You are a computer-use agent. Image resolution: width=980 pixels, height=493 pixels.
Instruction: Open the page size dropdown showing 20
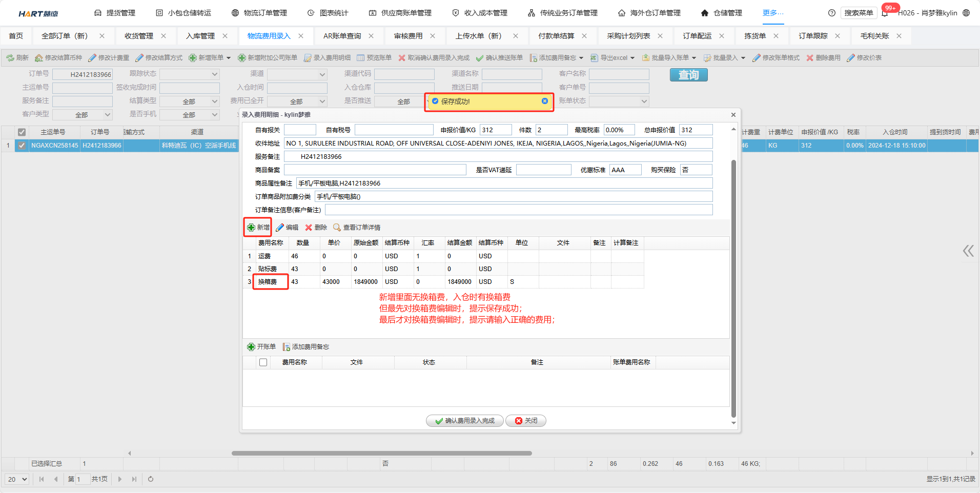click(17, 479)
